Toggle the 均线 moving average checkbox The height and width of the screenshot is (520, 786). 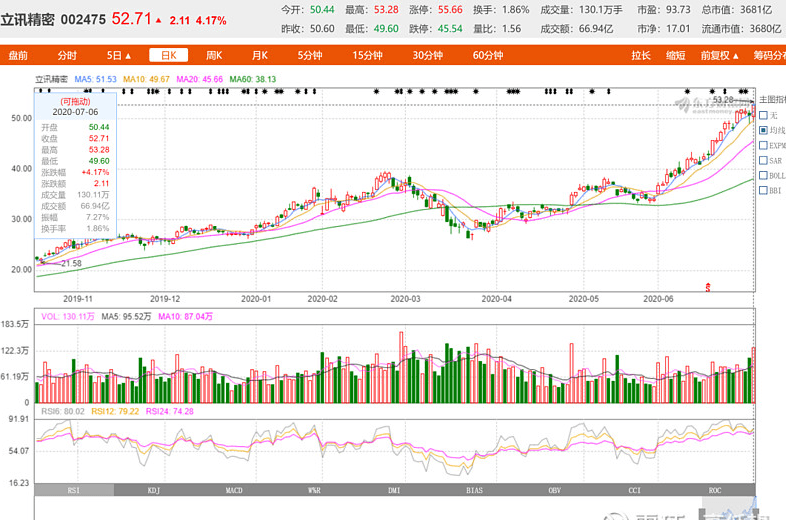pyautogui.click(x=763, y=130)
